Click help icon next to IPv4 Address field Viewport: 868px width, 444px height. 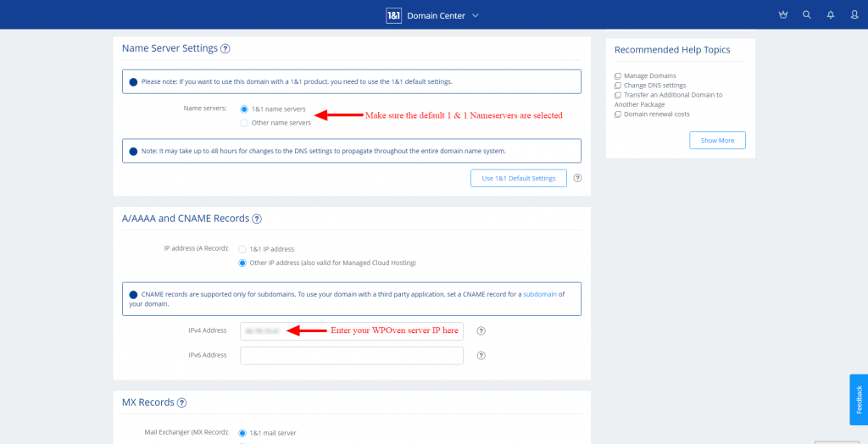481,330
